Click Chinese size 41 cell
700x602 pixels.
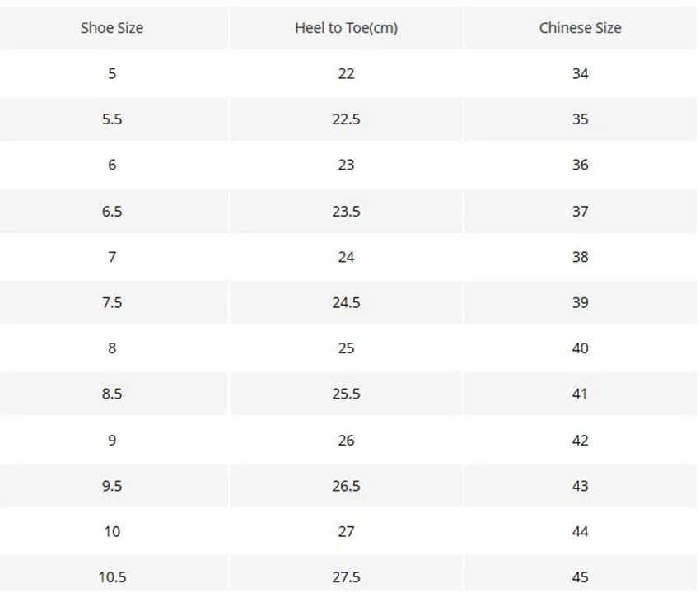580,394
